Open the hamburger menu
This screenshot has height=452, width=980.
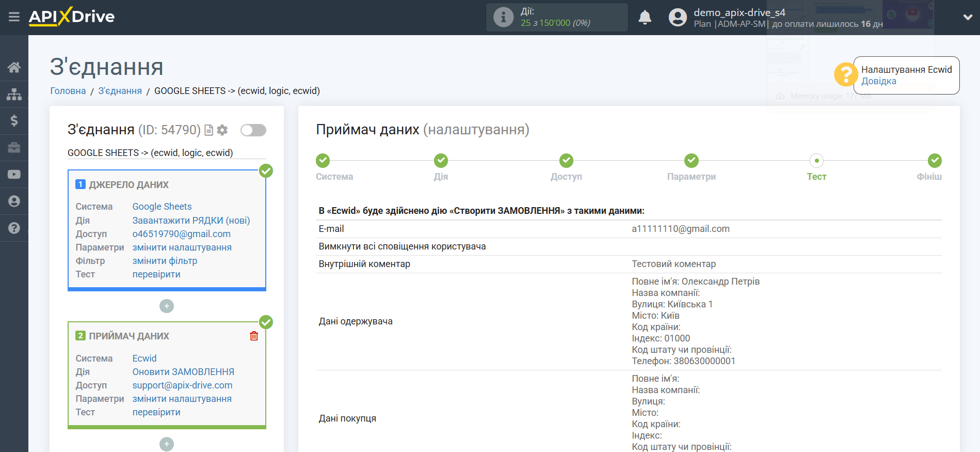click(x=14, y=17)
